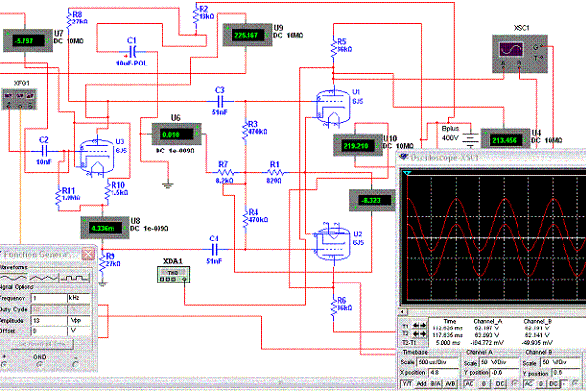
Task: Switch timebase to B/A mode
Action: pyautogui.click(x=436, y=383)
